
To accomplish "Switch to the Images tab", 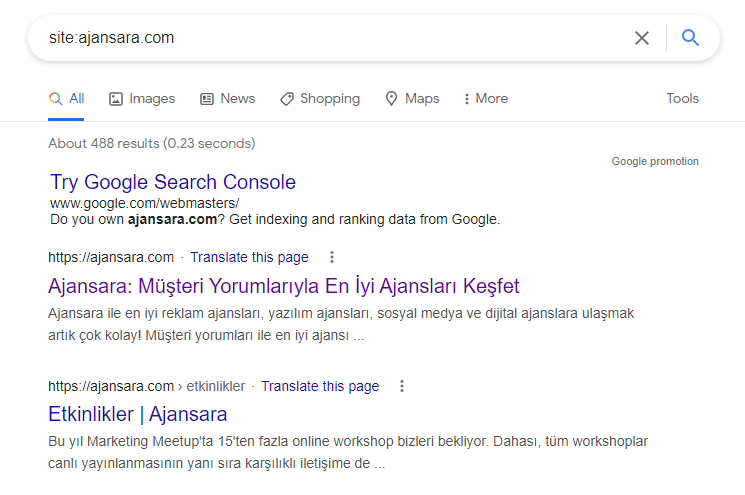I will click(x=142, y=98).
